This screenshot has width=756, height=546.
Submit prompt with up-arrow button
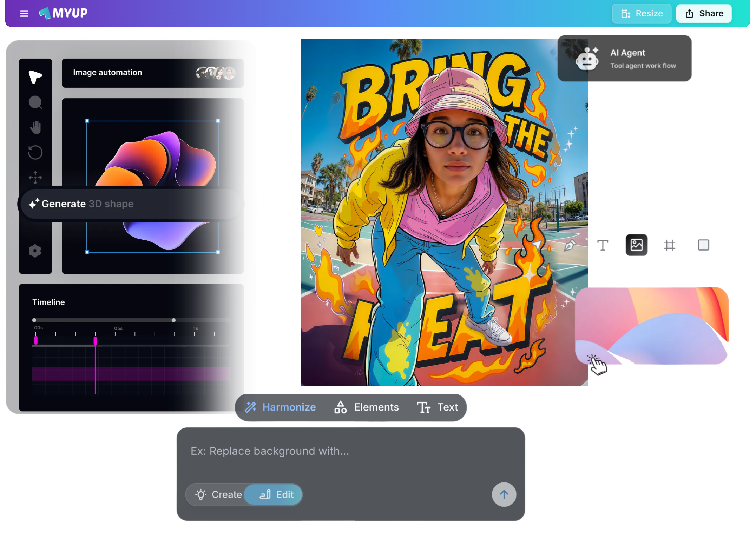[x=504, y=495]
